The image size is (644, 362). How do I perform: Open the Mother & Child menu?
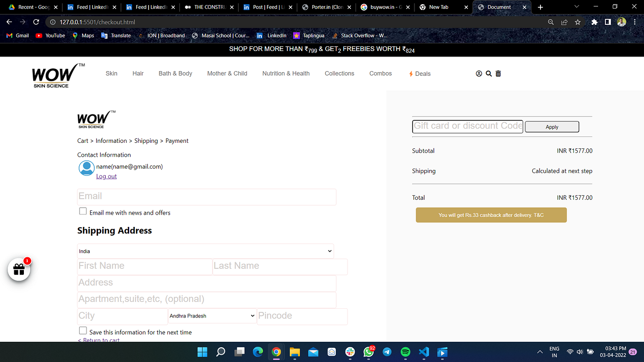227,74
